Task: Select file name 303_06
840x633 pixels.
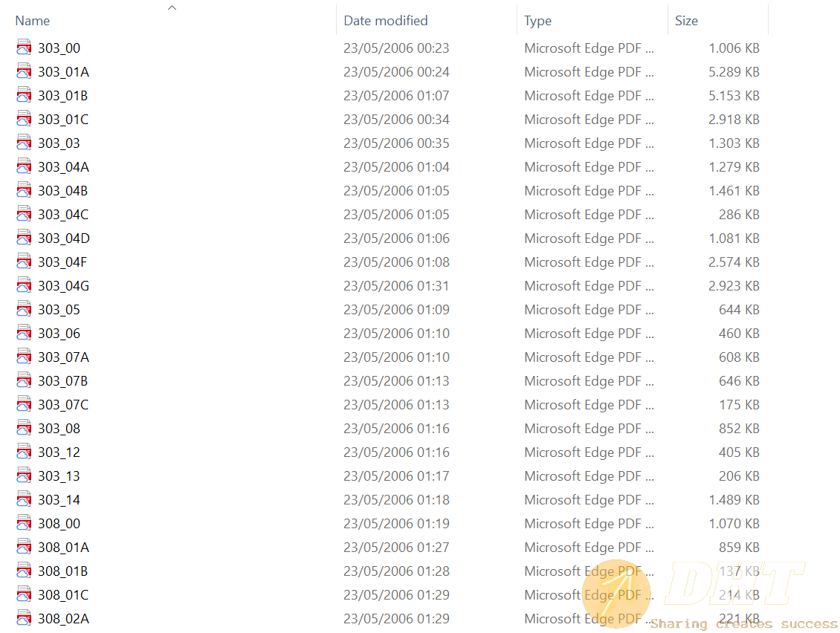Action: point(59,334)
